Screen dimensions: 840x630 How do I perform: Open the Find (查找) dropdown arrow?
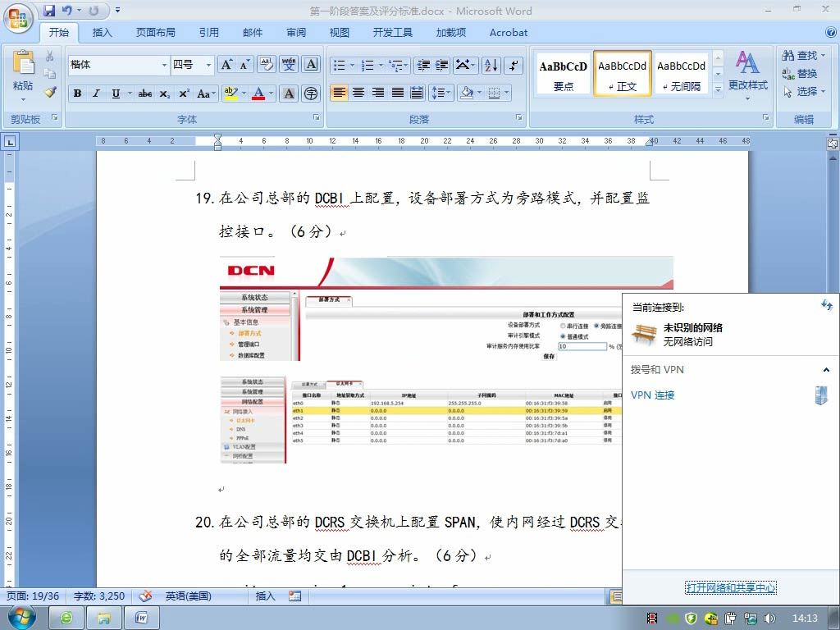coord(823,55)
